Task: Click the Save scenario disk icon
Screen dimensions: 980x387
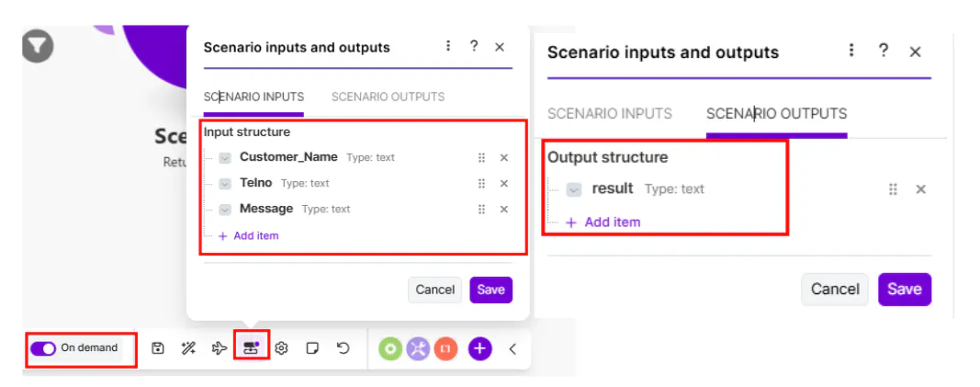Action: 158,348
